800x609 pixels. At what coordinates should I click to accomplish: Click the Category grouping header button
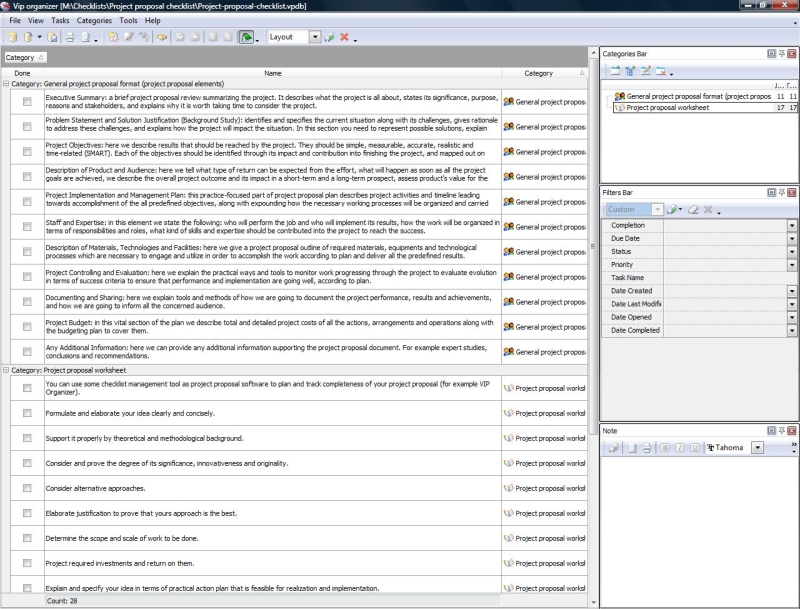24,58
